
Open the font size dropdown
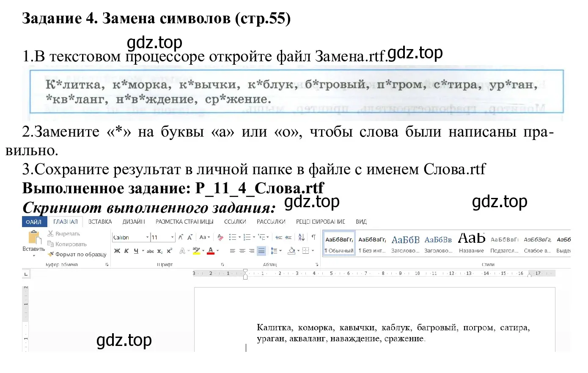172,237
